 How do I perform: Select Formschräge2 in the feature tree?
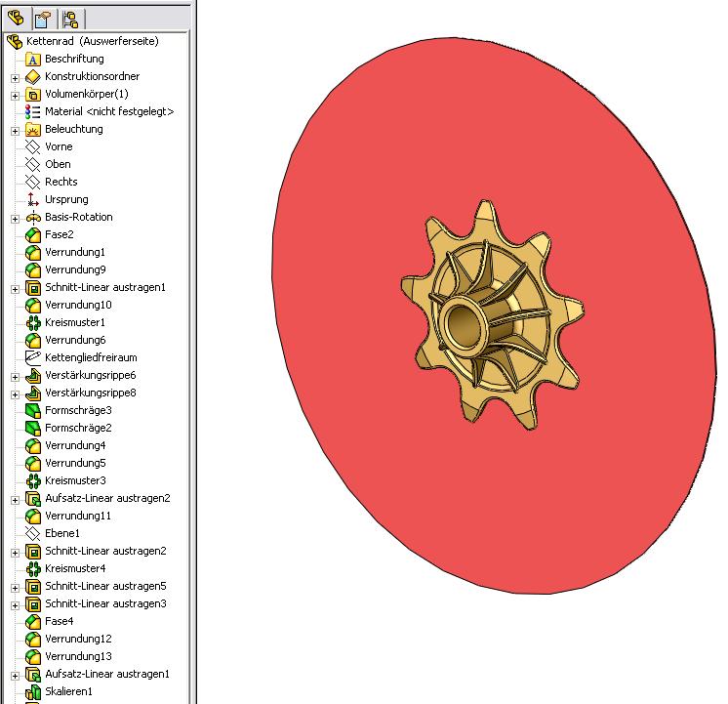(78, 428)
